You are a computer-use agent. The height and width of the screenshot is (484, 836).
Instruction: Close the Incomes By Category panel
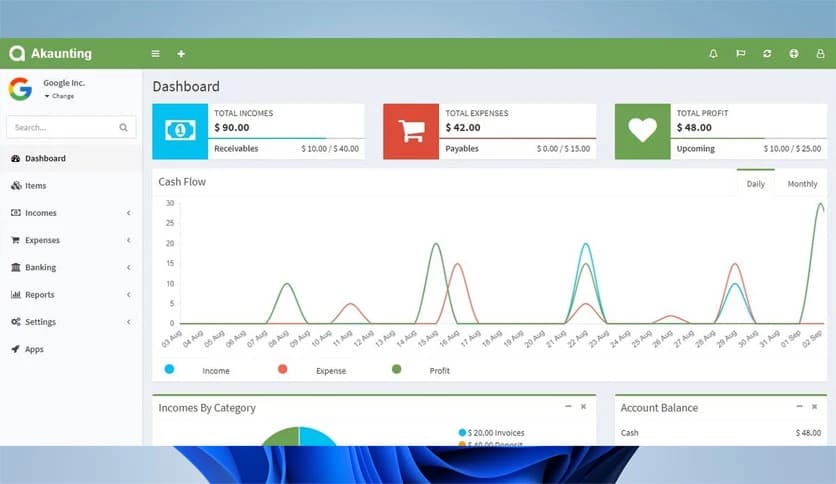tap(583, 406)
